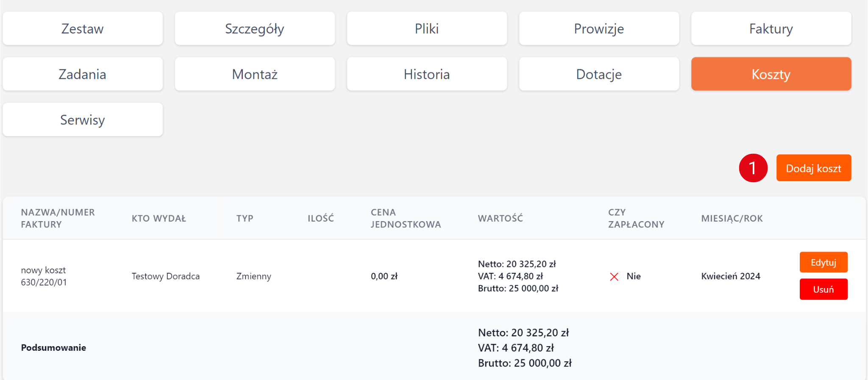
Task: Open the Zestaw tab
Action: 83,28
